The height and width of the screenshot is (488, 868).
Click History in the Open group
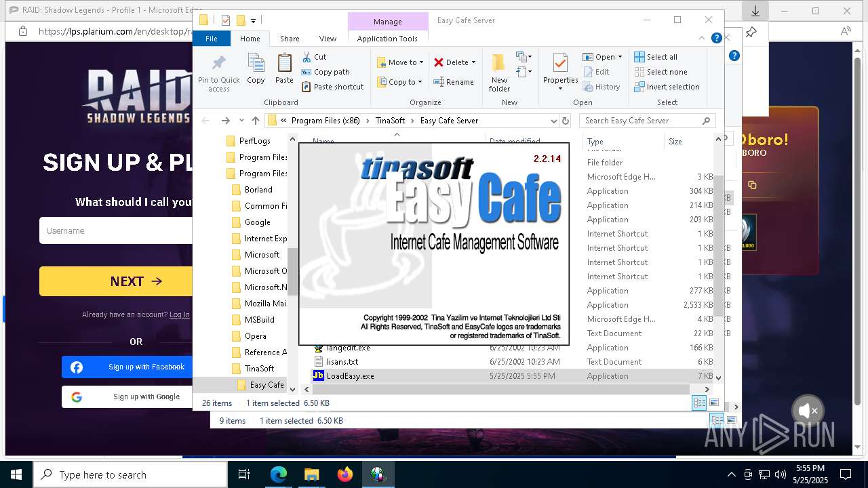(601, 87)
